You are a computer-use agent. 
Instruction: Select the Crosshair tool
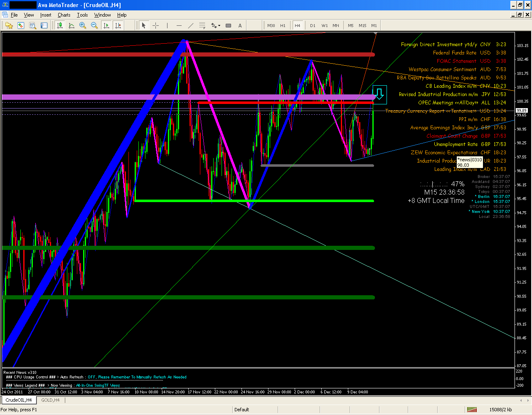pos(155,25)
